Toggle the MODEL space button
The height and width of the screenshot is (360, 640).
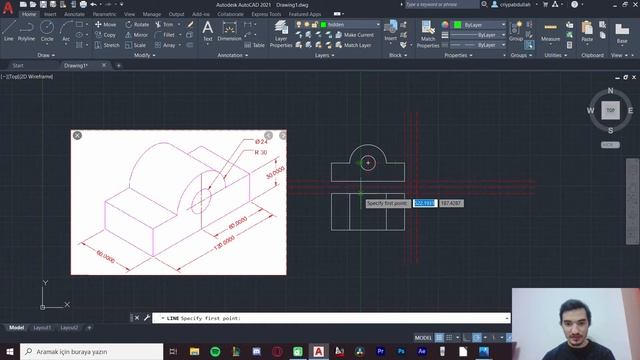coord(423,338)
